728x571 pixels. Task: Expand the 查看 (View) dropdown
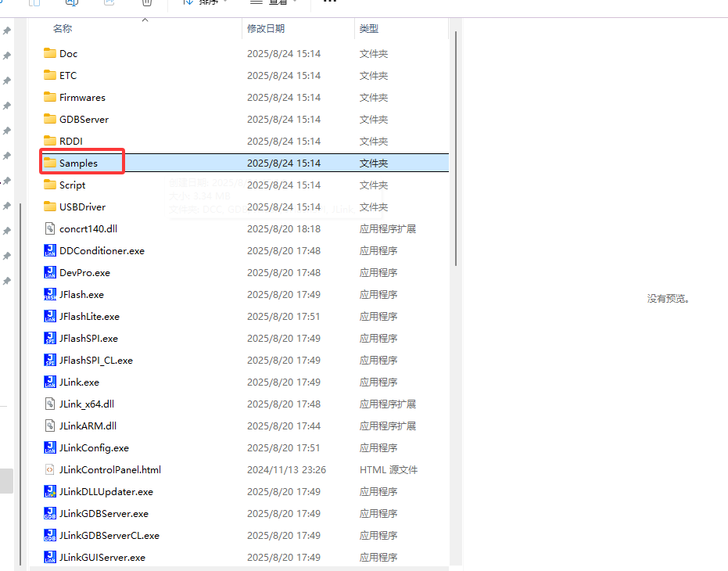pos(275,2)
